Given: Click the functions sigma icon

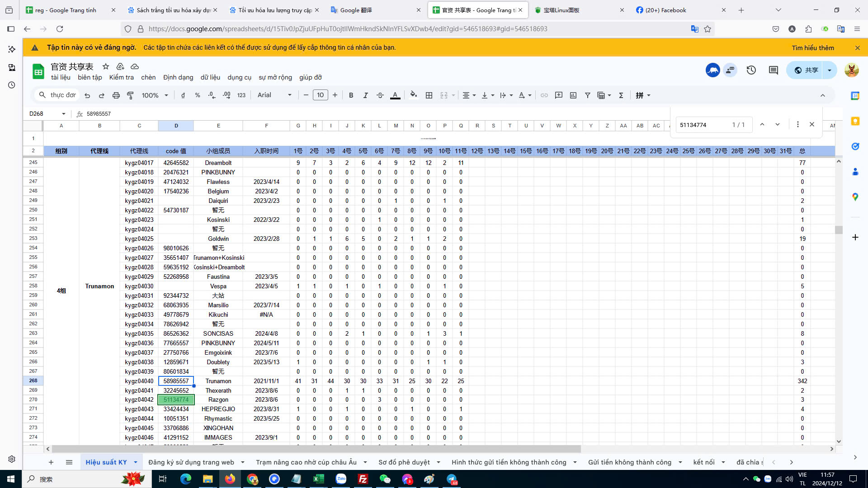Looking at the screenshot, I should pyautogui.click(x=621, y=95).
